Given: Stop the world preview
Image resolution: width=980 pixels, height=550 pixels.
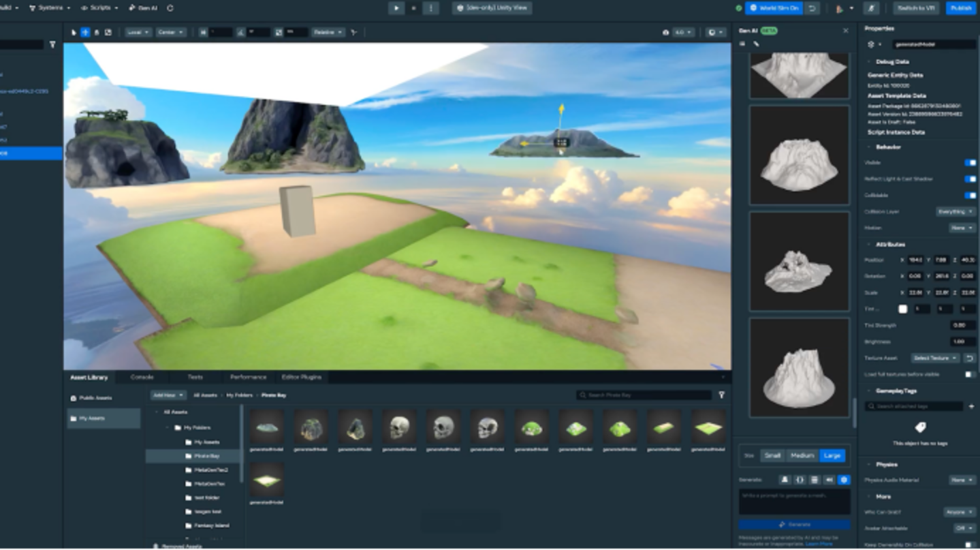Looking at the screenshot, I should coord(413,8).
